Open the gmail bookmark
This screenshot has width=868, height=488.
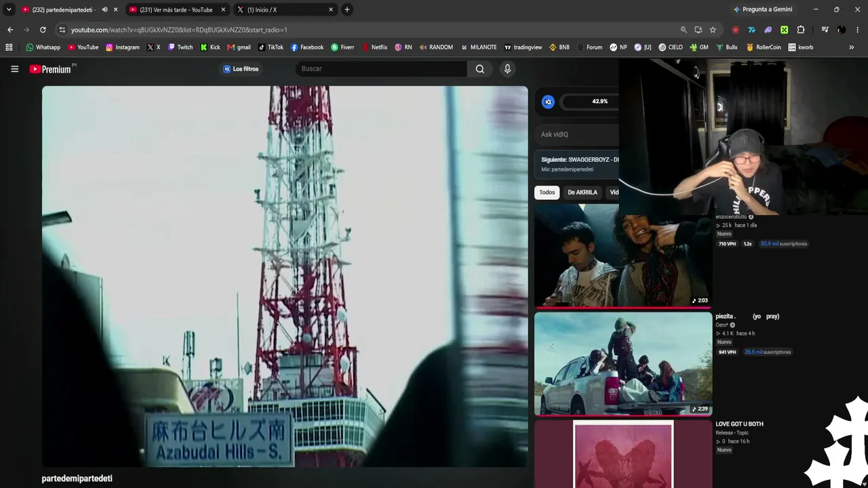[239, 47]
